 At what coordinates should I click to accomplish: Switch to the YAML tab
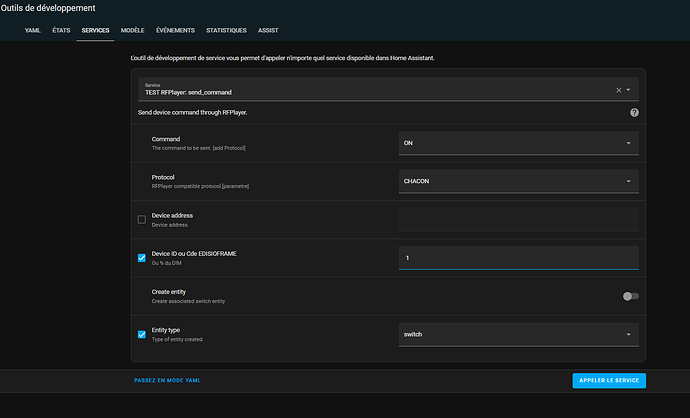click(x=33, y=30)
